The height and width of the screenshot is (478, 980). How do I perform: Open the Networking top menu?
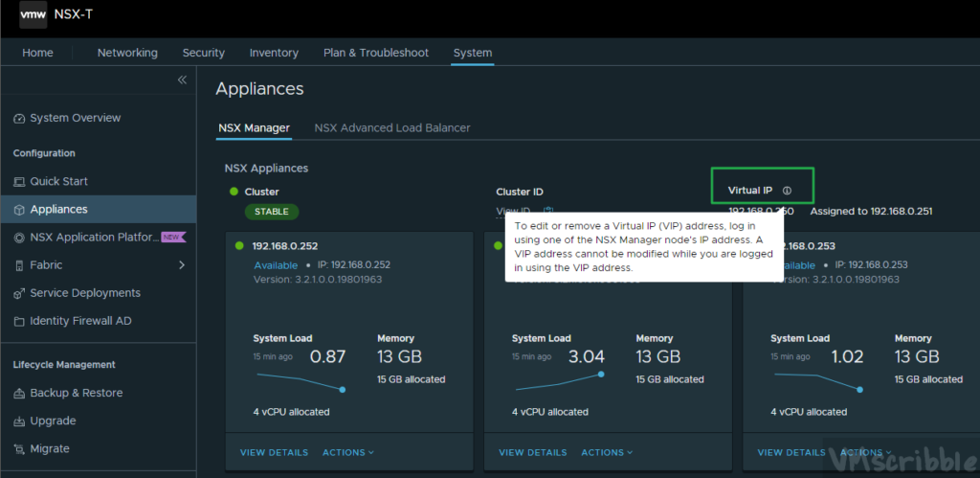point(127,53)
